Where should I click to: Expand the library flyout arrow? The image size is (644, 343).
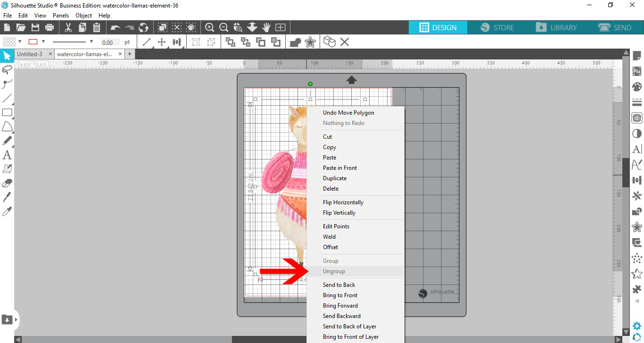17,319
